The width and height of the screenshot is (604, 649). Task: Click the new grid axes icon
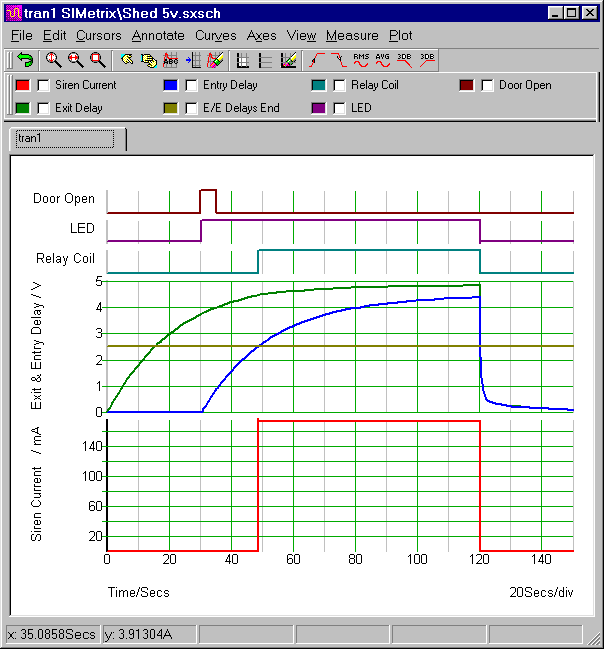pyautogui.click(x=243, y=60)
